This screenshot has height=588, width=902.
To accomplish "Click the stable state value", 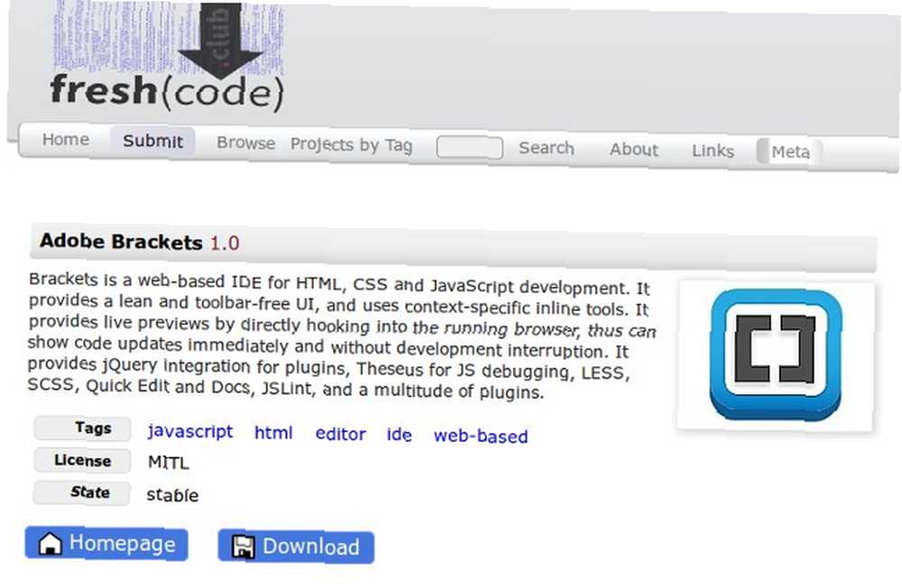I will point(172,495).
